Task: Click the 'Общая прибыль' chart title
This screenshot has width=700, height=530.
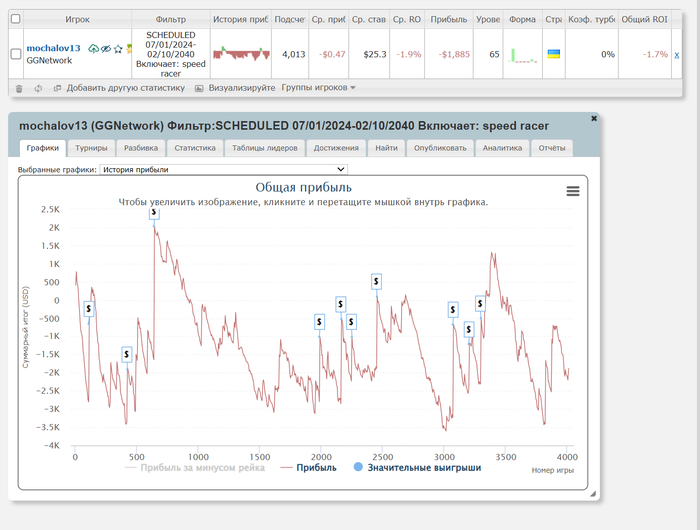Action: (304, 187)
